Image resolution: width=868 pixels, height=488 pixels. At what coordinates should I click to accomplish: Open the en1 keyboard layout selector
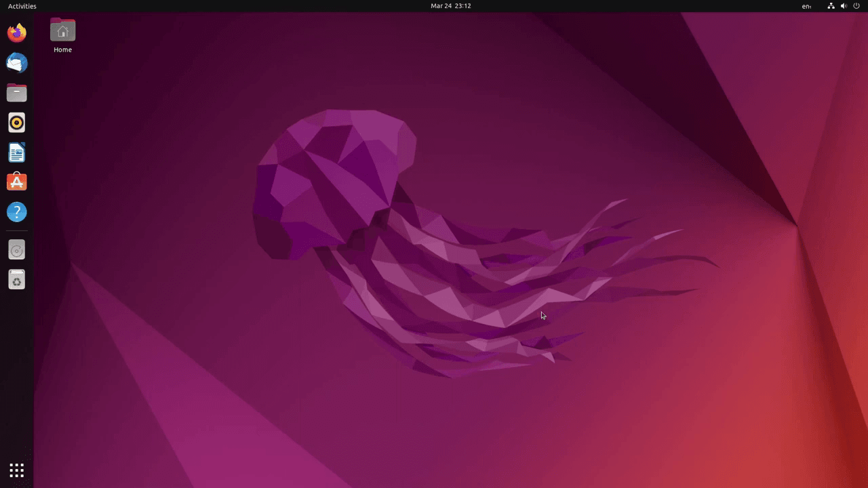(x=806, y=6)
